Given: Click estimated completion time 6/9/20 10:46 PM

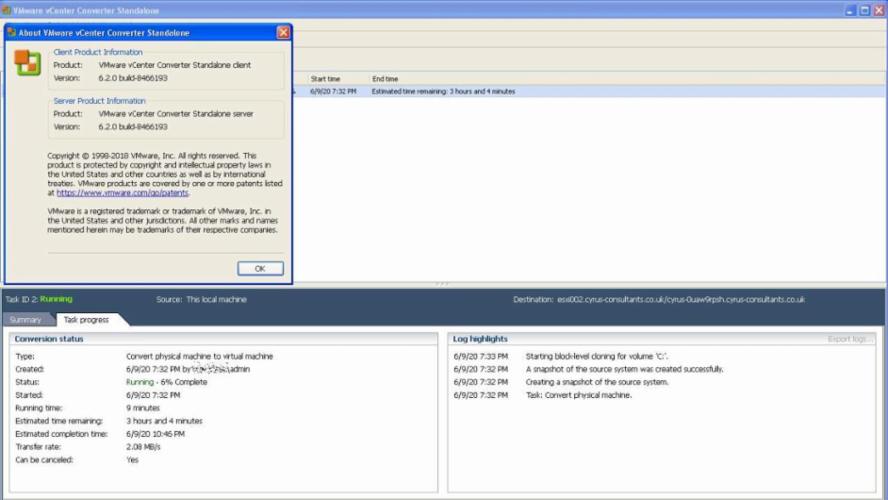Looking at the screenshot, I should coord(155,434).
